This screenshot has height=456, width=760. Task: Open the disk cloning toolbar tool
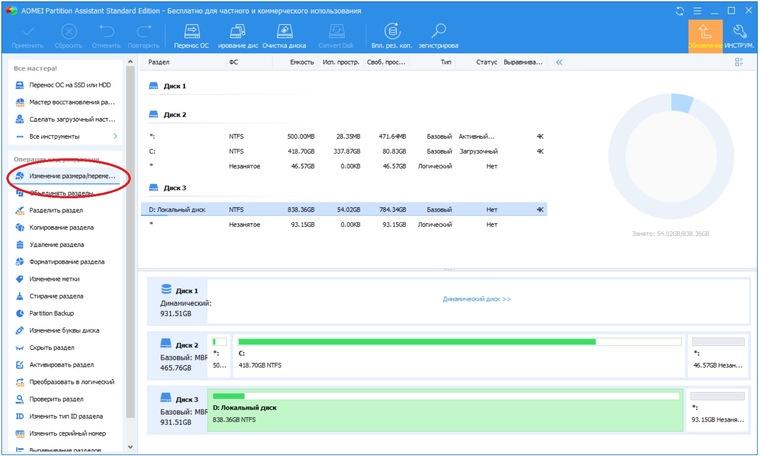[x=238, y=36]
